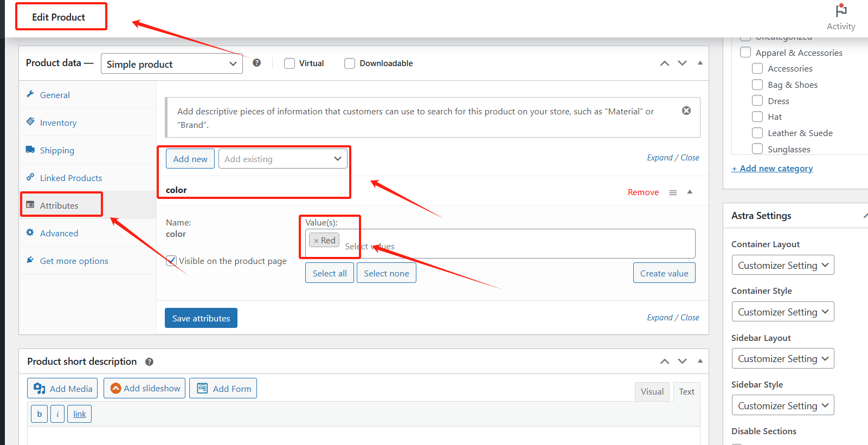Move Product data panel down
Viewport: 868px width, 445px height.
coord(683,63)
